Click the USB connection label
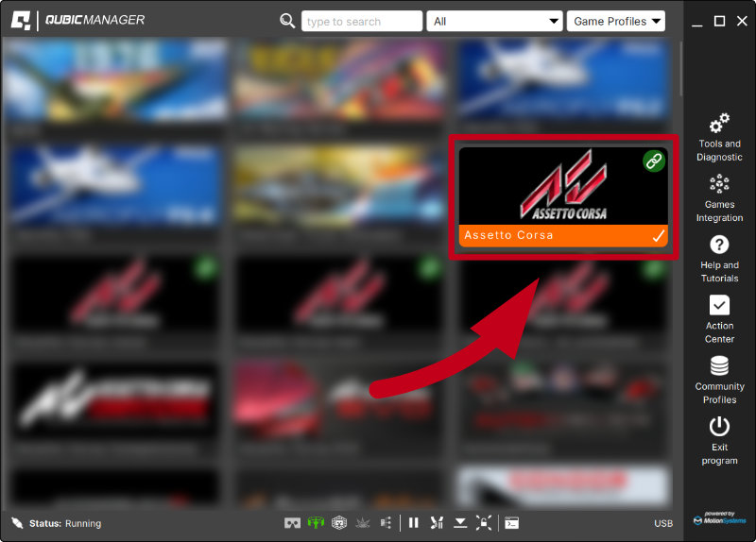 point(663,523)
